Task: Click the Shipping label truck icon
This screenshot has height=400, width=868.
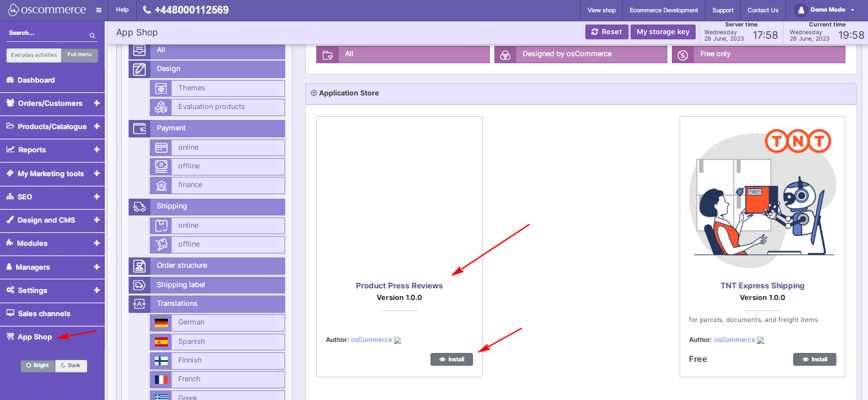Action: pyautogui.click(x=139, y=285)
